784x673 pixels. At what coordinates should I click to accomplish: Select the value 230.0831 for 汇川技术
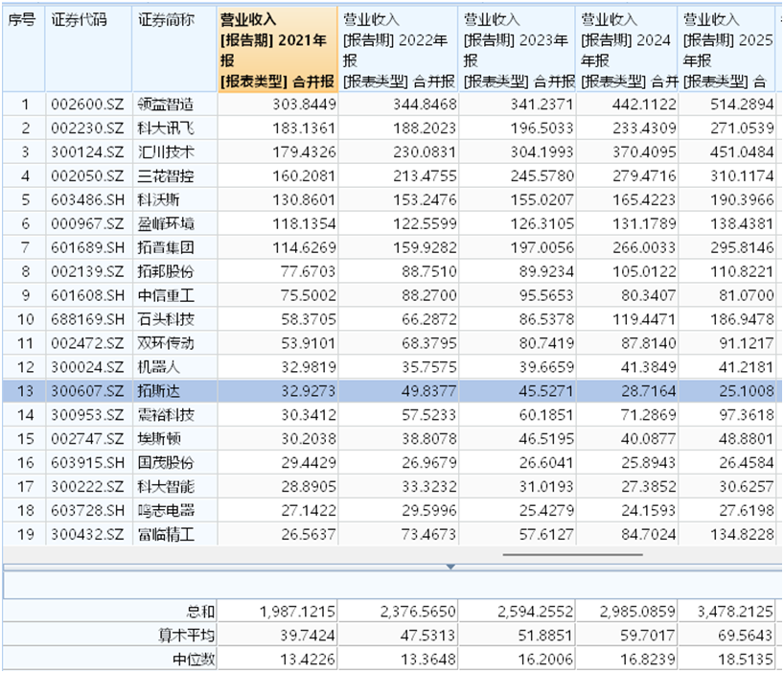[425, 152]
